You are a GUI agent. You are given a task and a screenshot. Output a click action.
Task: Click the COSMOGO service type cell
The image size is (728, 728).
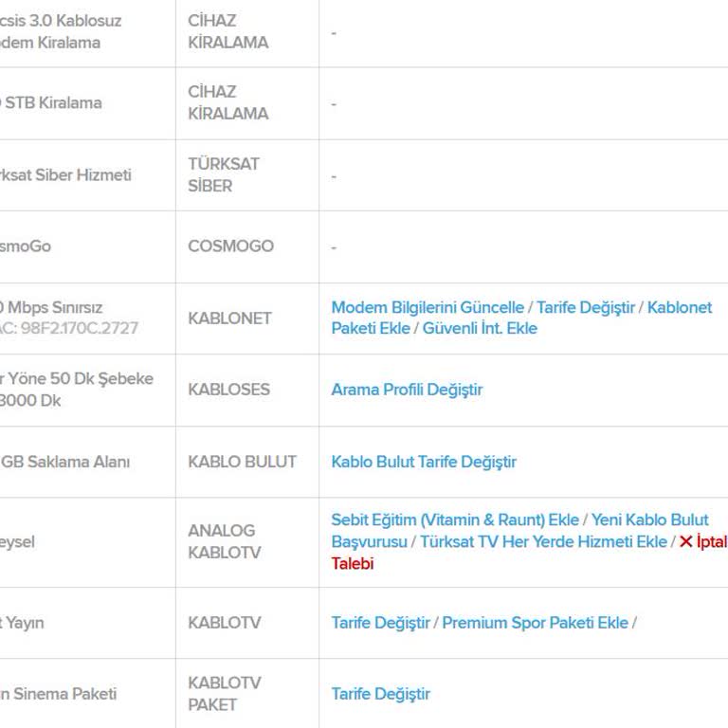pyautogui.click(x=230, y=246)
